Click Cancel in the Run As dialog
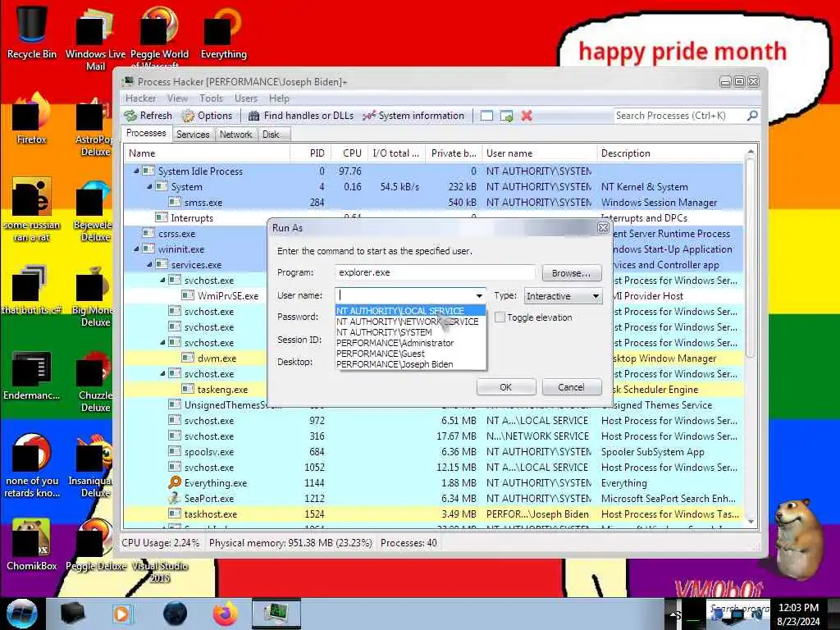The height and width of the screenshot is (630, 840). (572, 387)
